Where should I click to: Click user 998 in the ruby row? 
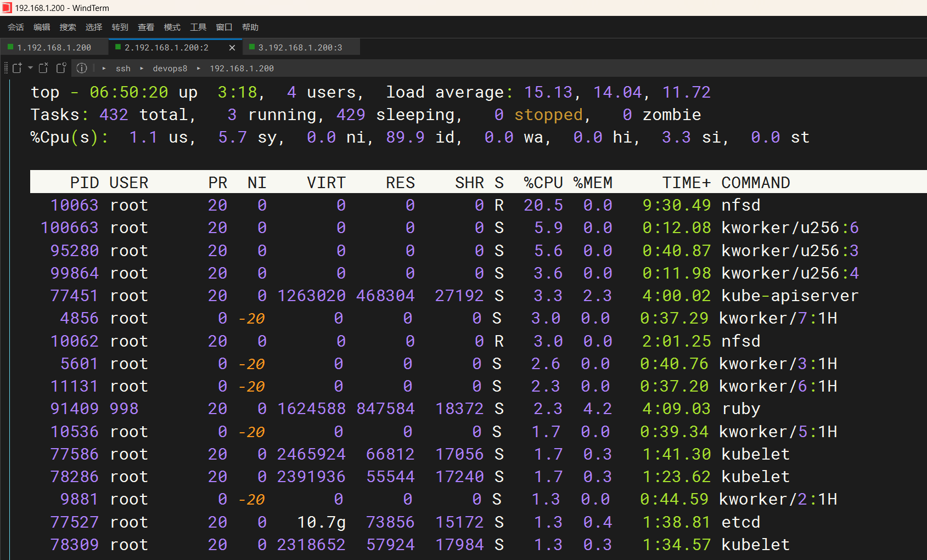(x=124, y=409)
